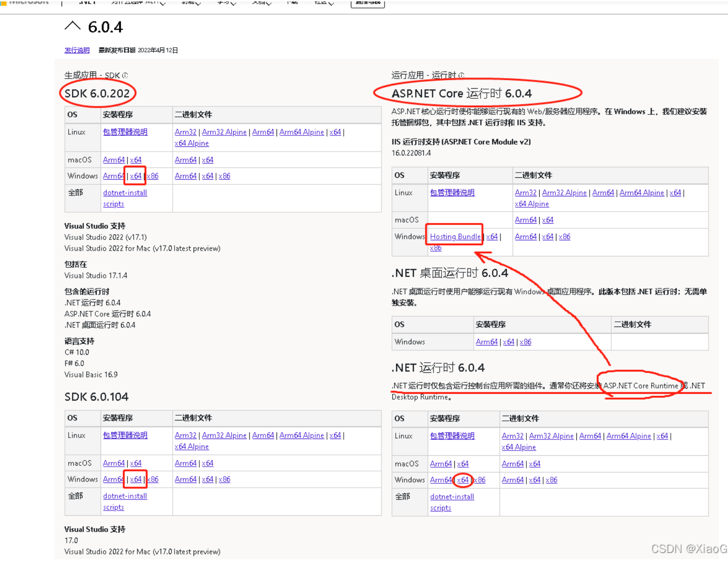The height and width of the screenshot is (563, 728).
Task: Download .NET 运行时 6.0.4 Linux Arm32 Alpine binary
Action: (551, 436)
